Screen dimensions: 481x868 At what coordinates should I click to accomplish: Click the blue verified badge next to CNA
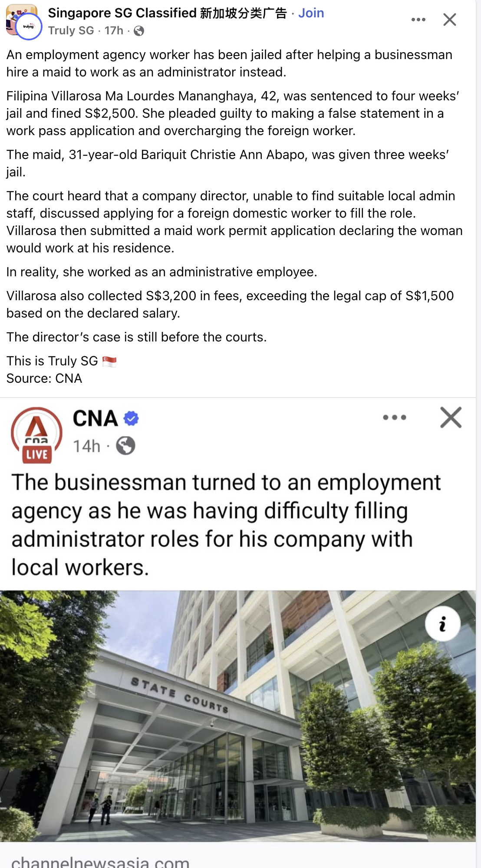(x=131, y=418)
